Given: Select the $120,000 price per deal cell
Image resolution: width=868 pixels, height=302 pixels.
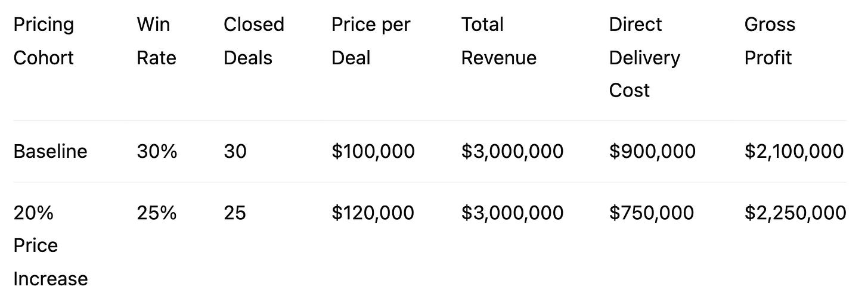Looking at the screenshot, I should (373, 213).
